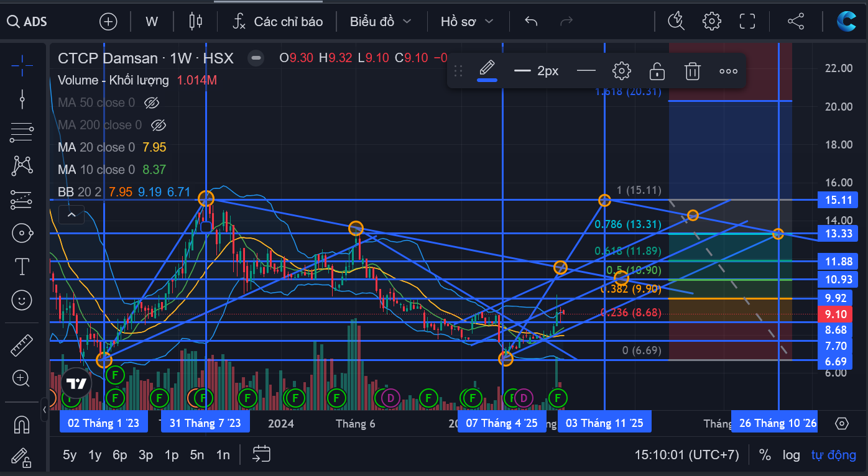Delete the selected drawing with trash icon
Image resolution: width=868 pixels, height=476 pixels.
pyautogui.click(x=693, y=71)
